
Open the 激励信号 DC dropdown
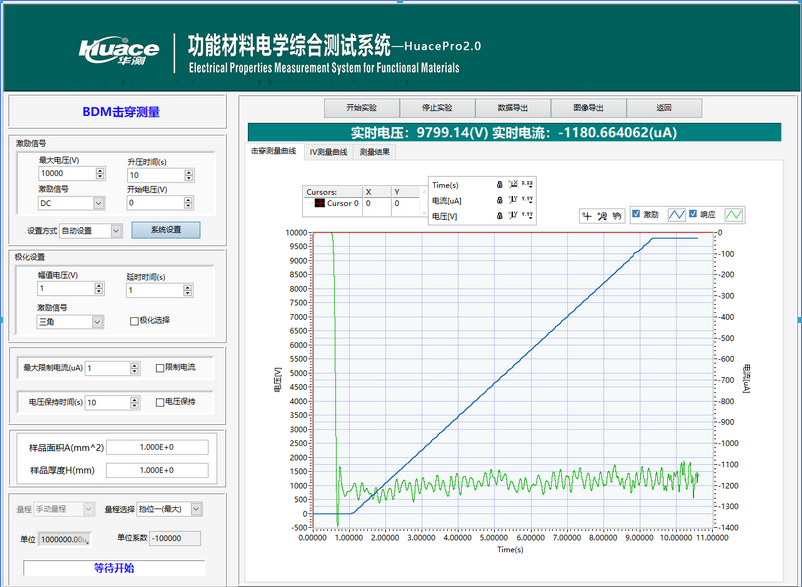[x=72, y=203]
